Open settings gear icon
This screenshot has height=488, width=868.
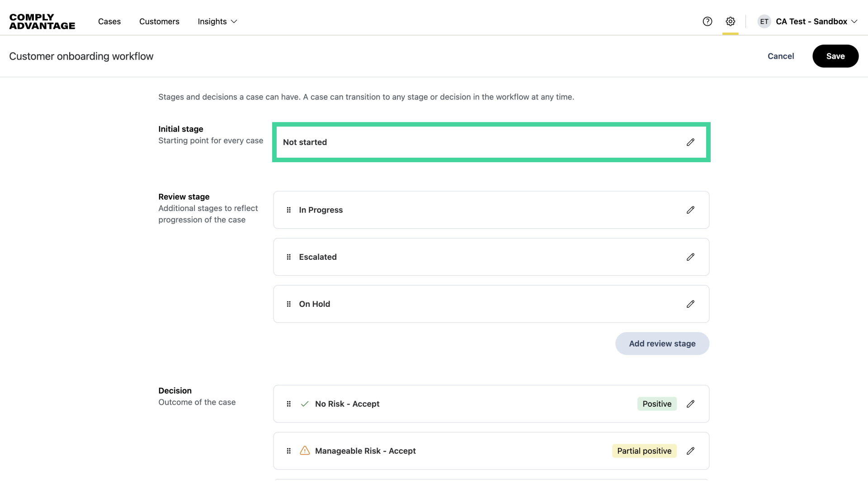731,22
